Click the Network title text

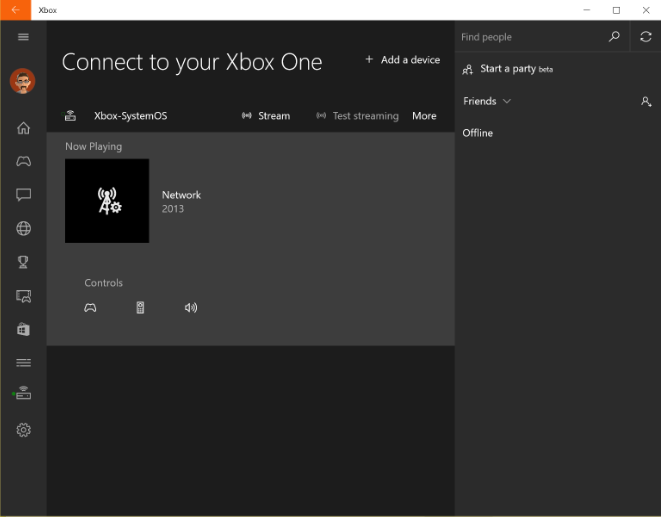point(181,195)
